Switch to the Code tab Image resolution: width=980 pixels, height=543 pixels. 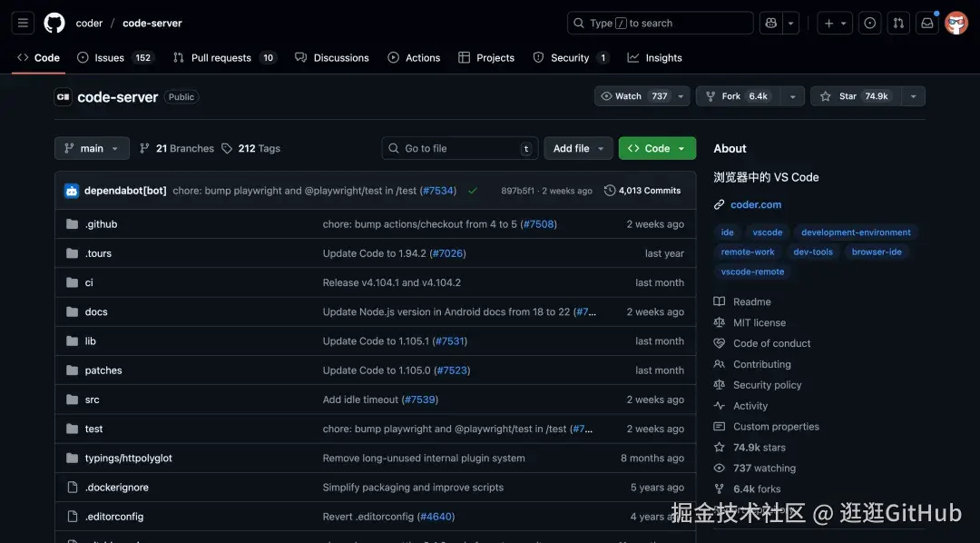pos(39,57)
